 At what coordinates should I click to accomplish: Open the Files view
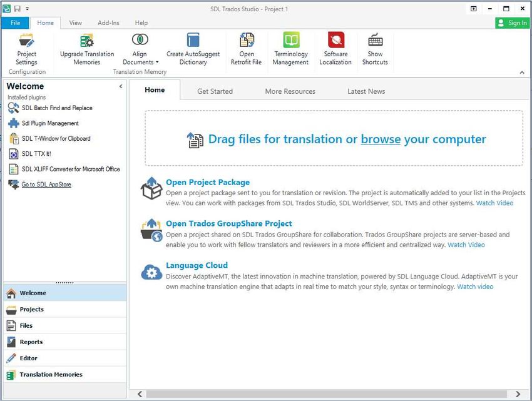pos(65,325)
